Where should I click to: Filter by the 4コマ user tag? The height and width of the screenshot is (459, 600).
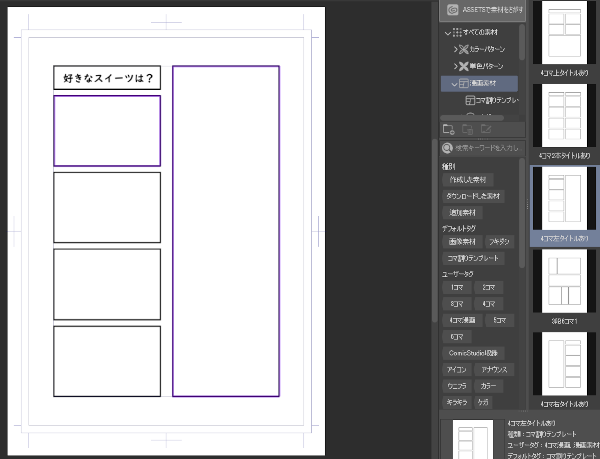coord(488,304)
